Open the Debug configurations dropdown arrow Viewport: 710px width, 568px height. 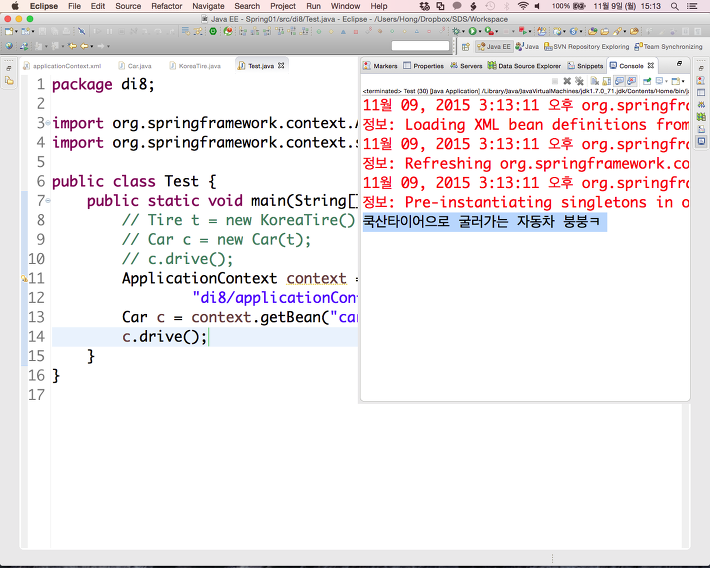463,32
